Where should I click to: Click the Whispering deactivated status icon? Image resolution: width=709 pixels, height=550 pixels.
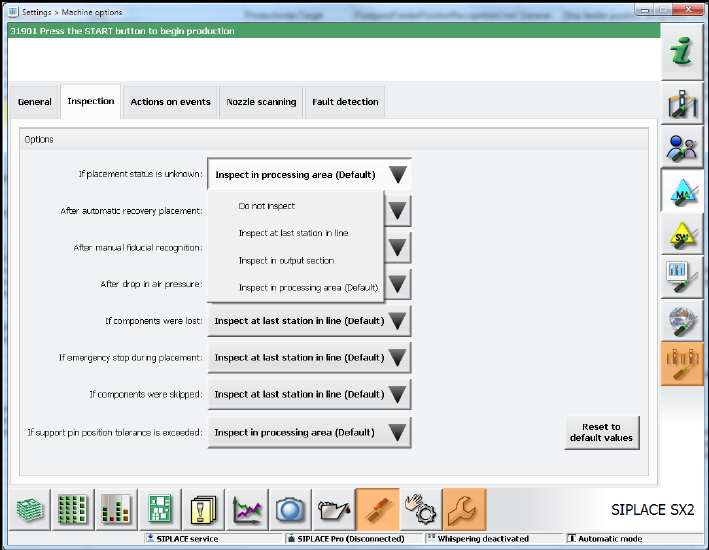431,538
